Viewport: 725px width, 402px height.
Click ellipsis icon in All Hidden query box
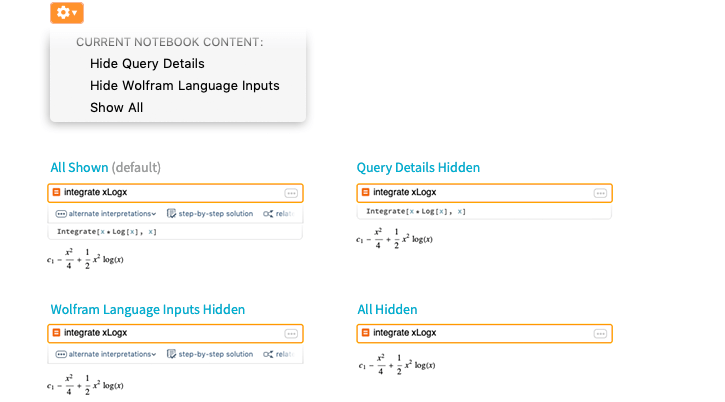click(x=600, y=334)
